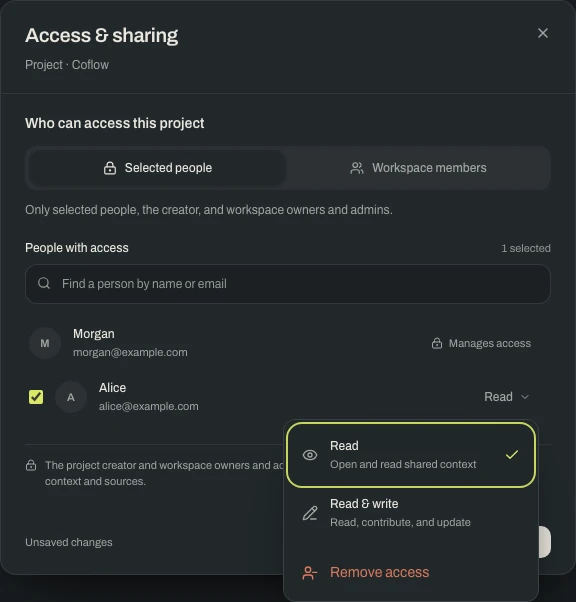Switch access to Selected people
Viewport: 576px width, 602px height.
pos(157,168)
